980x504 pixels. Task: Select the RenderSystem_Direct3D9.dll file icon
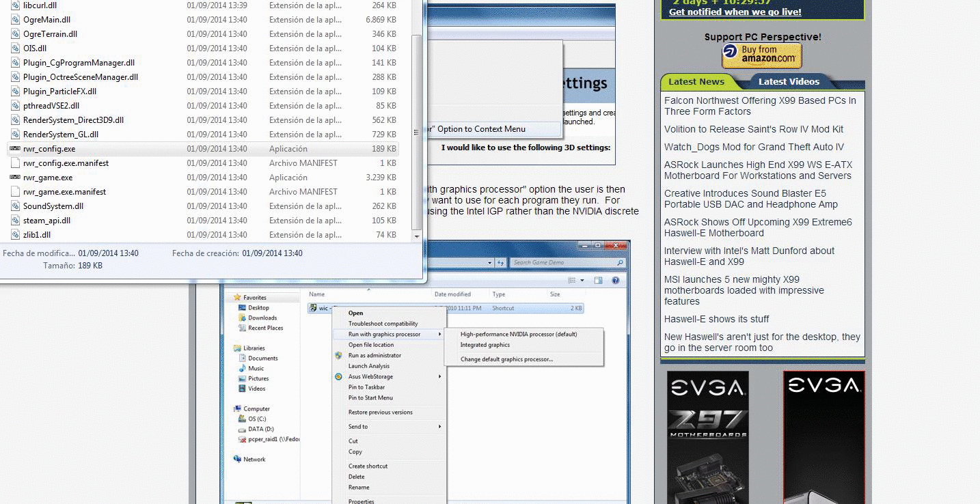point(15,120)
